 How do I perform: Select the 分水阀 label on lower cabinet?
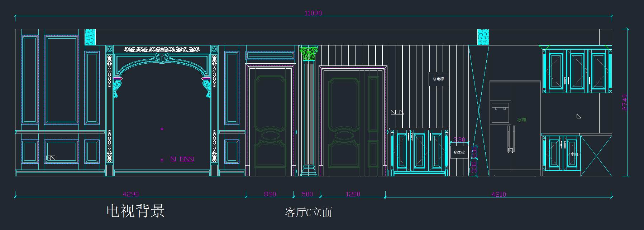[x=572, y=155]
